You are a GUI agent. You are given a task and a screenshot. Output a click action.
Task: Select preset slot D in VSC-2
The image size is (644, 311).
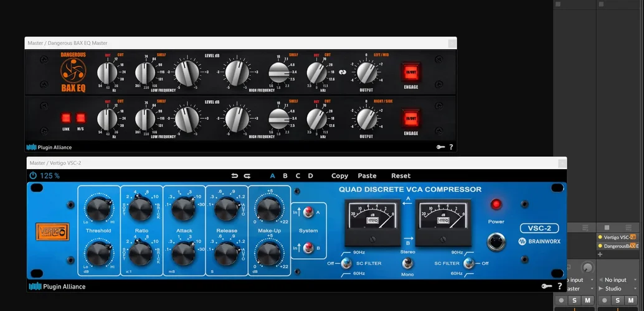pyautogui.click(x=311, y=175)
